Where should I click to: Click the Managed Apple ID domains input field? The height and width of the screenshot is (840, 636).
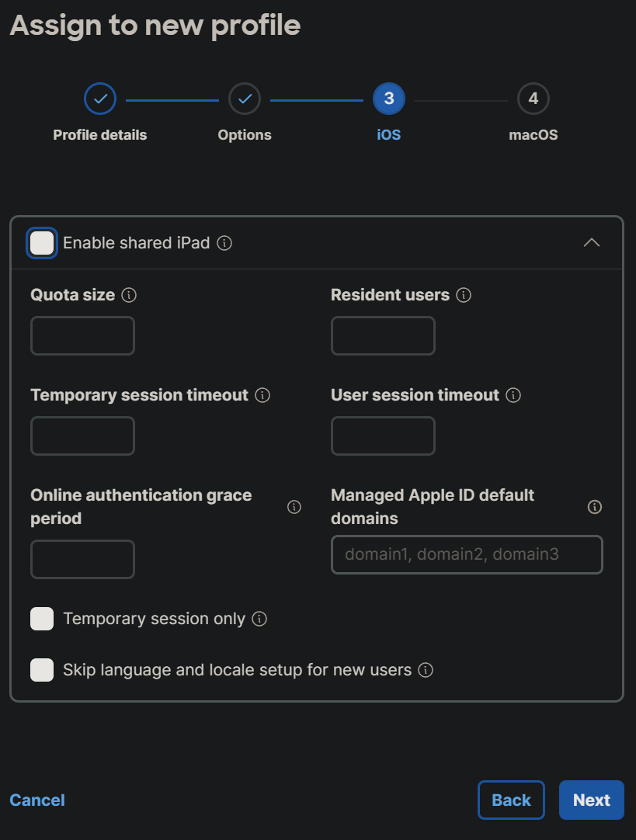[466, 554]
